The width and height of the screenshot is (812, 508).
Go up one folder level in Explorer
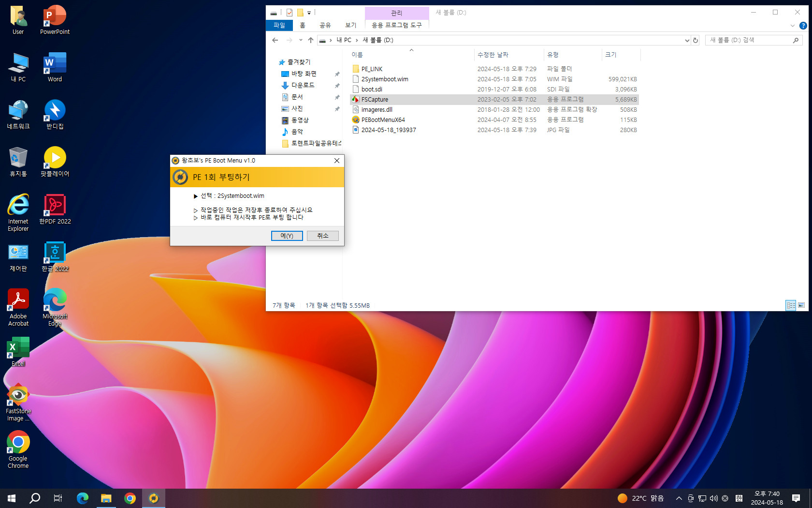[311, 40]
